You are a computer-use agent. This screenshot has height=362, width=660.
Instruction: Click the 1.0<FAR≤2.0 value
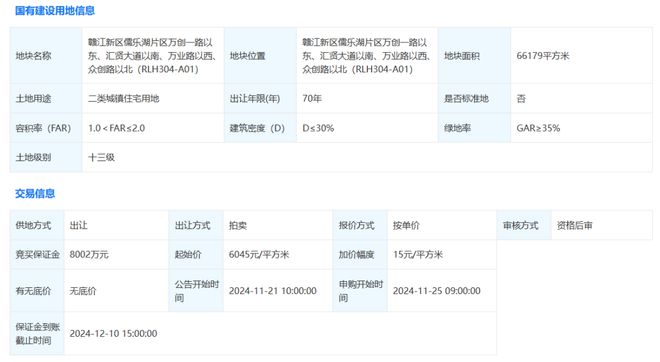pos(116,128)
